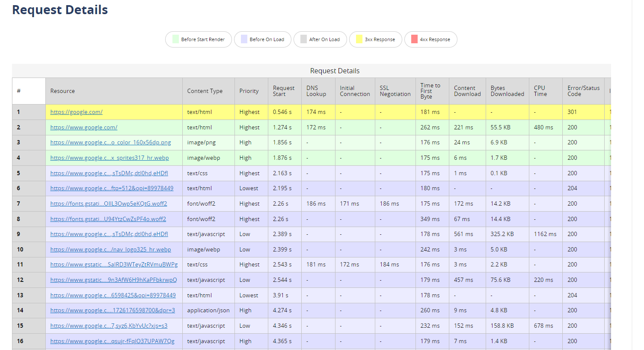Click the Error/Status Code column header
This screenshot has height=350, width=644.
(579, 91)
